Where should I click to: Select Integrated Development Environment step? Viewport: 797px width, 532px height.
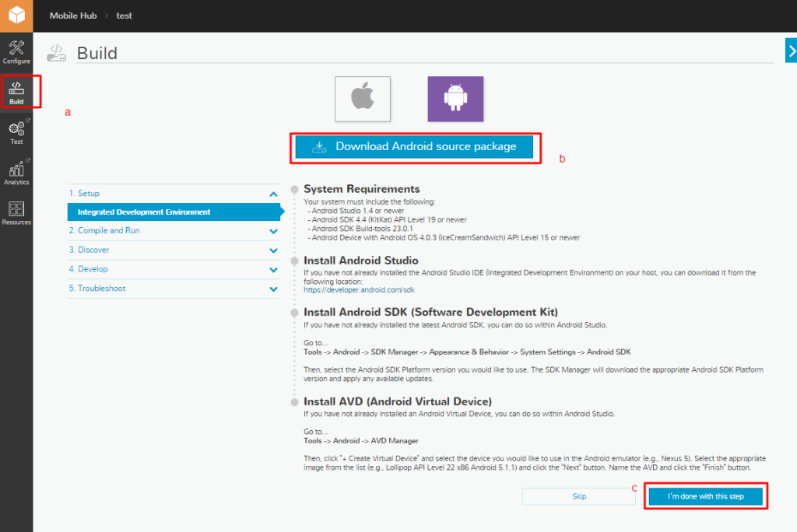[x=144, y=212]
